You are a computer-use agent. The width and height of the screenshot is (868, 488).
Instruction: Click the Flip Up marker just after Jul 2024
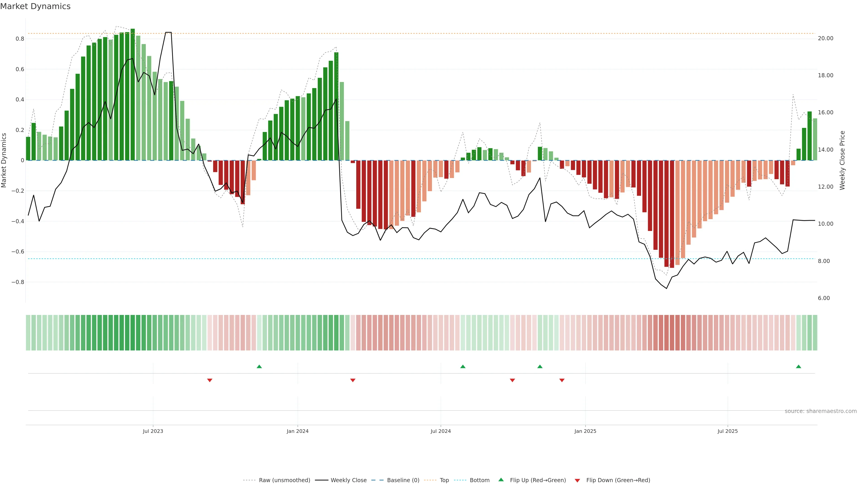click(463, 366)
